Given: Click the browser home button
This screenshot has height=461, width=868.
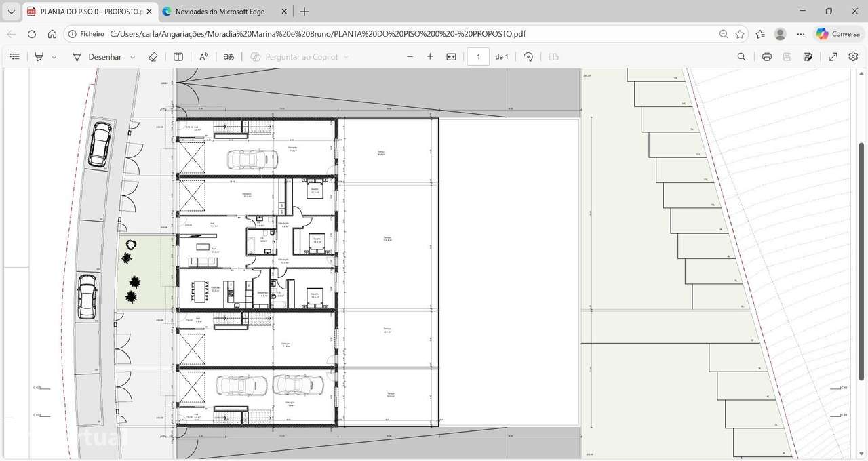Looking at the screenshot, I should tap(52, 34).
